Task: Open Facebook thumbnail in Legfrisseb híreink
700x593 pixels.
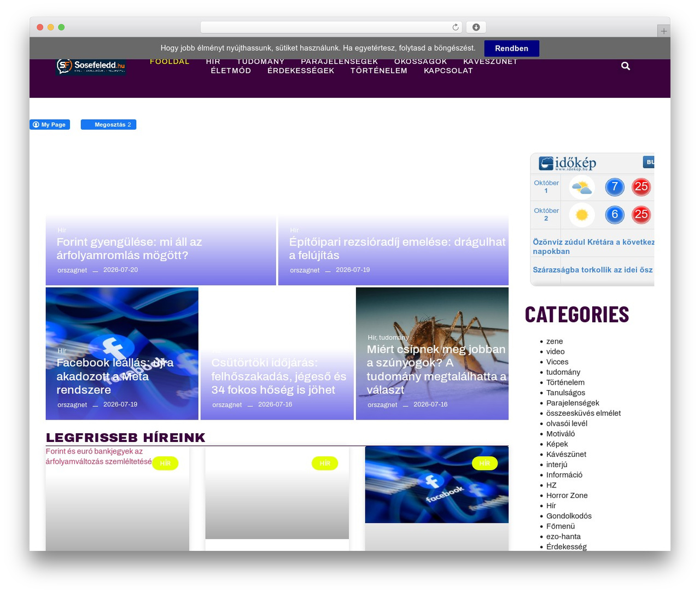Action: [436, 485]
